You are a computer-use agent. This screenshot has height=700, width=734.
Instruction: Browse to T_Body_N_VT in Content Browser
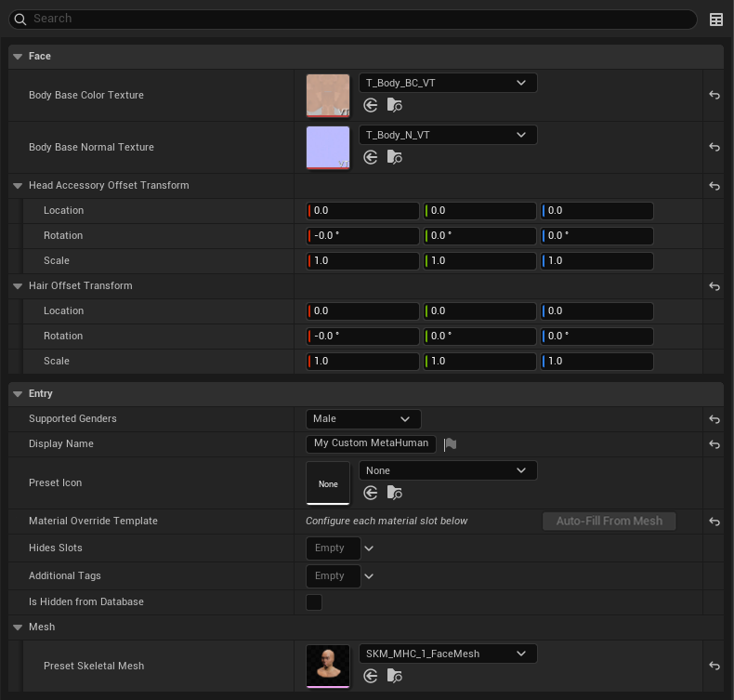pyautogui.click(x=394, y=157)
